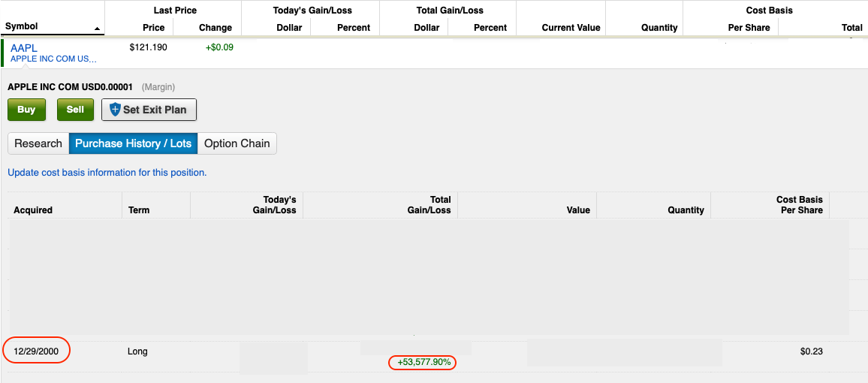Open the Research tab
Screen dimensions: 868x383
(x=38, y=143)
